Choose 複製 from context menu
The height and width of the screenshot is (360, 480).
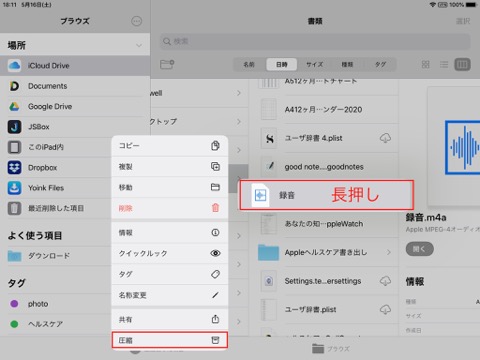[x=170, y=166]
